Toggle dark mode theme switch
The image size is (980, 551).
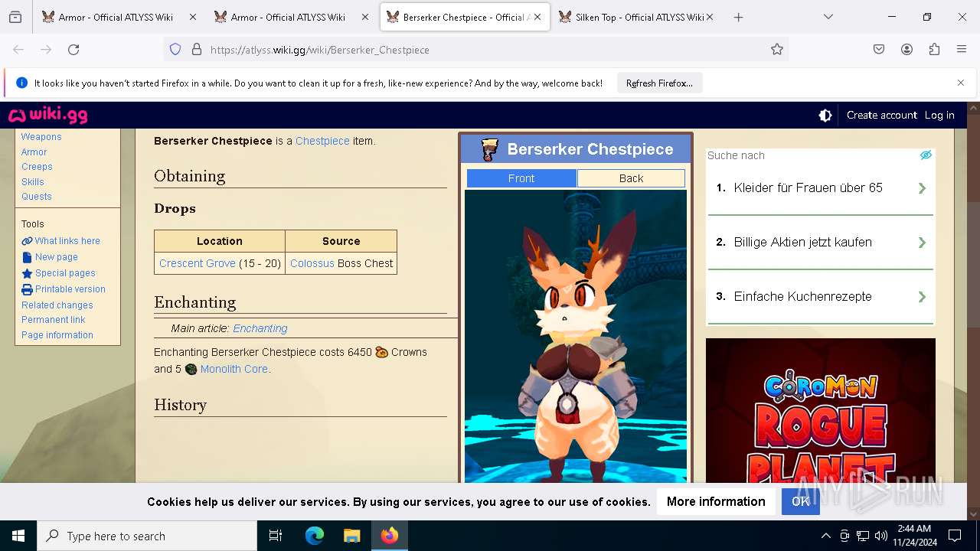[825, 116]
